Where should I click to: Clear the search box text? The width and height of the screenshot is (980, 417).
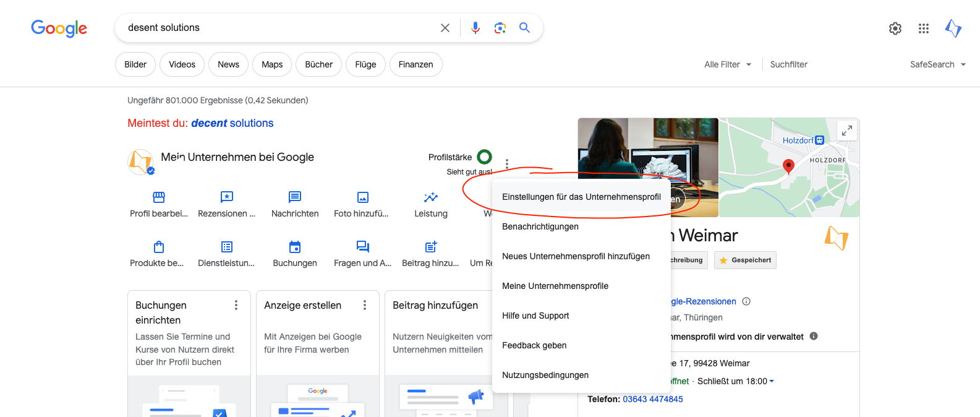tap(445, 28)
